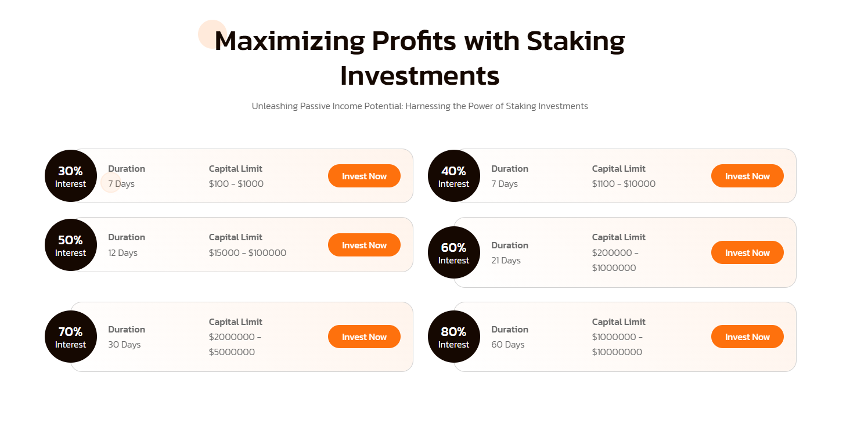Choose Invest Now for 70% interest plan
This screenshot has height=441, width=868.
364,337
